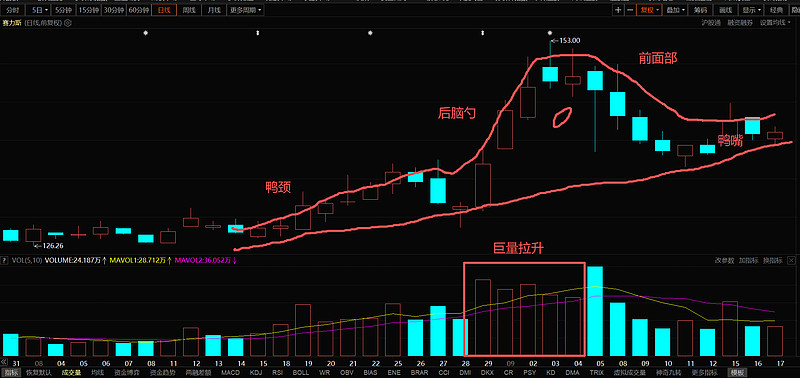Image resolution: width=800 pixels, height=378 pixels.
Task: Select the 神奇九转 indicator
Action: pos(667,373)
